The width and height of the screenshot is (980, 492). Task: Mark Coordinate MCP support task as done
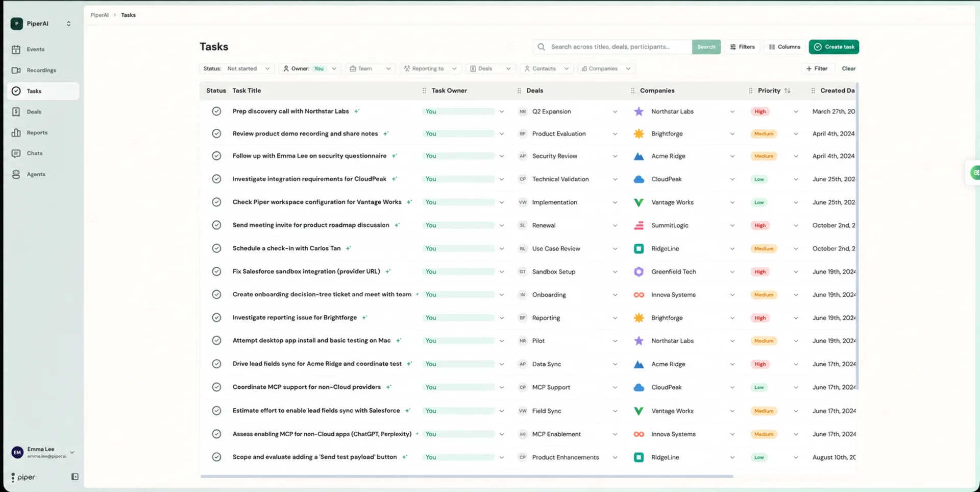(x=216, y=387)
